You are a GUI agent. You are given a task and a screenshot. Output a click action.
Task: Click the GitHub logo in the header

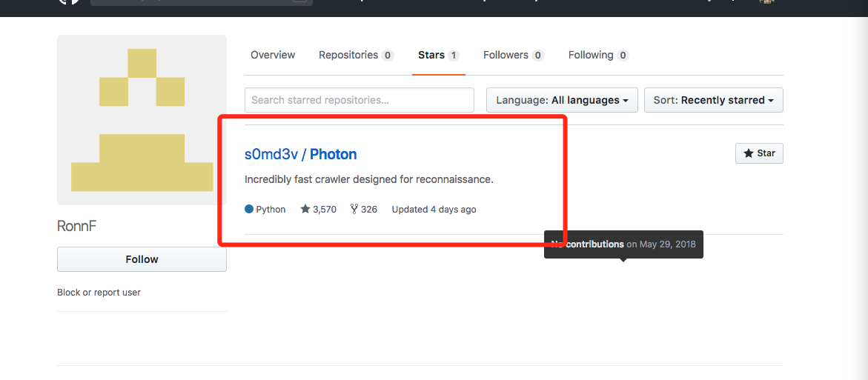[69, 2]
